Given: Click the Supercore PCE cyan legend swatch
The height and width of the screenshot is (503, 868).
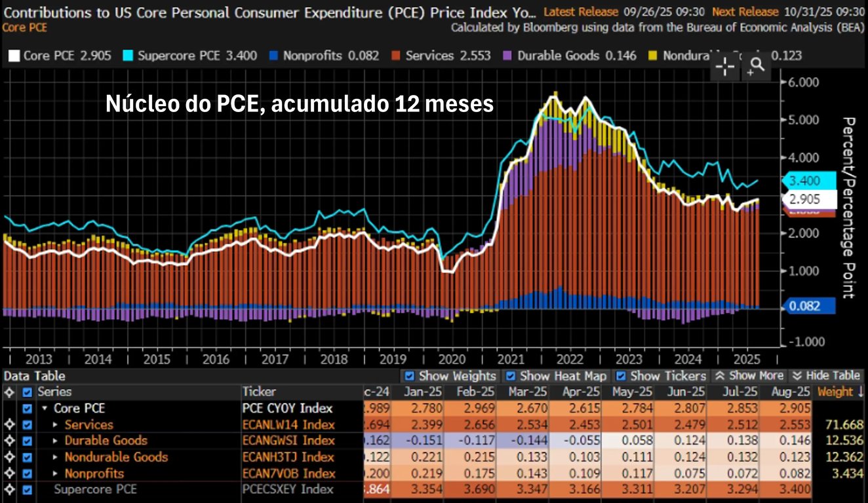Looking at the screenshot, I should coord(127,56).
